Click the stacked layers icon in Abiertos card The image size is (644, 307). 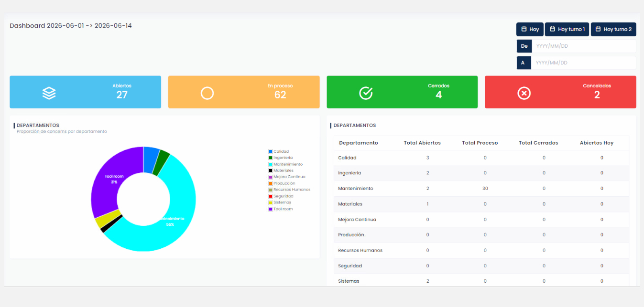click(x=49, y=93)
